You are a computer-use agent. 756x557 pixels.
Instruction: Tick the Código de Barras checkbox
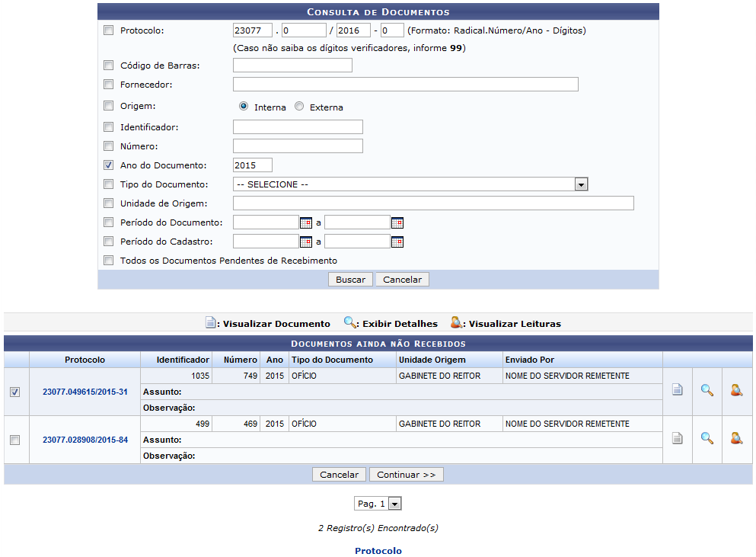tap(108, 66)
